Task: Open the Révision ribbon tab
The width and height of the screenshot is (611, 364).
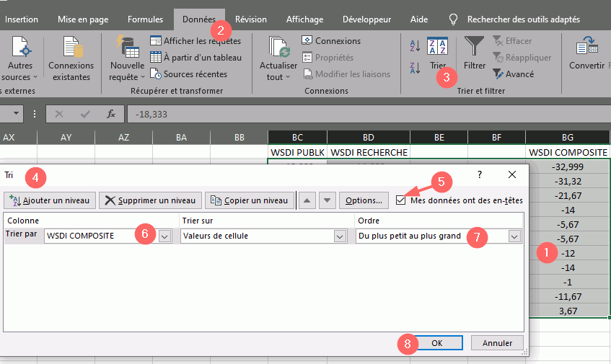Action: click(250, 19)
